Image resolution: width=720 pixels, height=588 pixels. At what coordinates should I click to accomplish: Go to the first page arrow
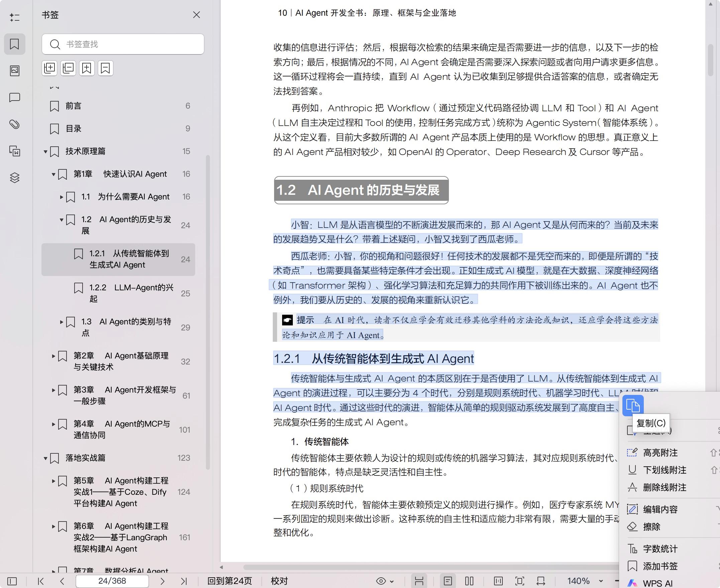click(x=41, y=581)
